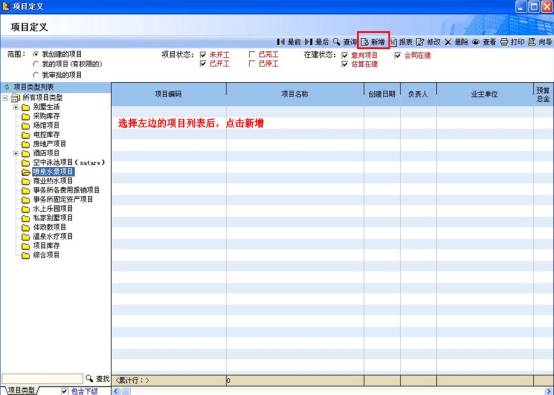This screenshot has height=395, width=554.
Task: Select the 采购库存 folder
Action: tap(46, 116)
